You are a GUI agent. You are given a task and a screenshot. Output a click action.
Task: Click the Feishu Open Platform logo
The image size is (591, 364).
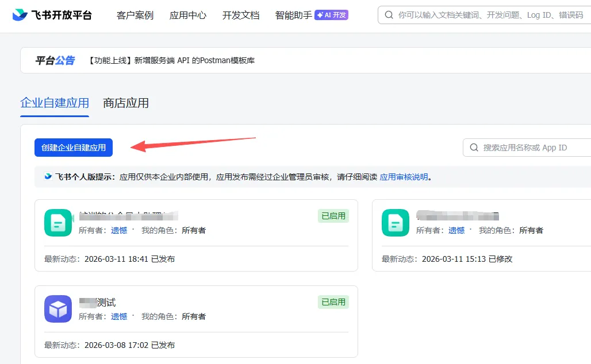coord(52,15)
